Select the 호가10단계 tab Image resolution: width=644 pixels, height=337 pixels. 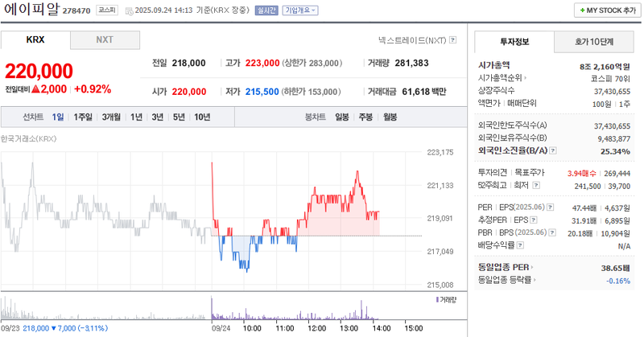point(594,42)
